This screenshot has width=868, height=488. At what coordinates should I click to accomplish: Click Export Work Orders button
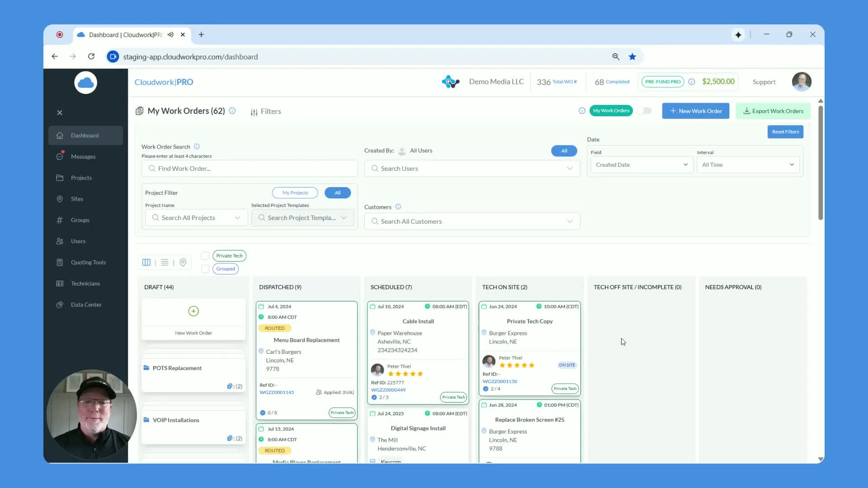(773, 111)
